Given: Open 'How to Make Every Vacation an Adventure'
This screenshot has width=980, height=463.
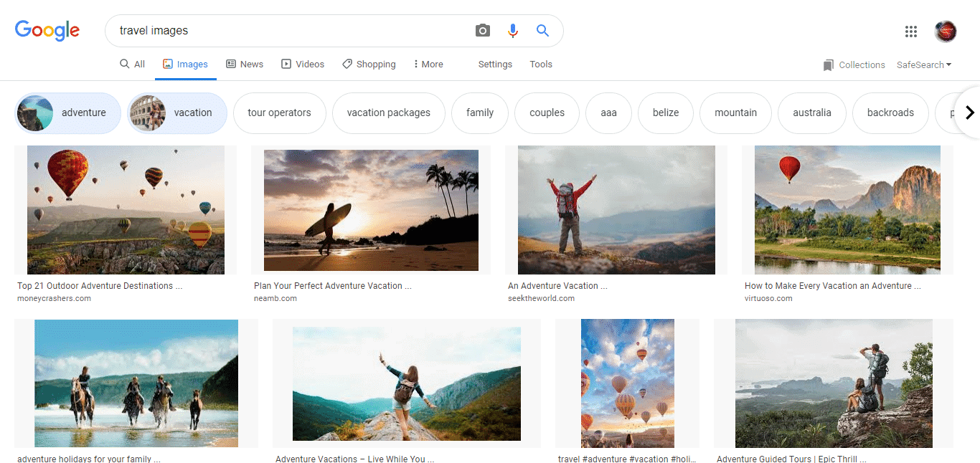Looking at the screenshot, I should click(x=833, y=286).
